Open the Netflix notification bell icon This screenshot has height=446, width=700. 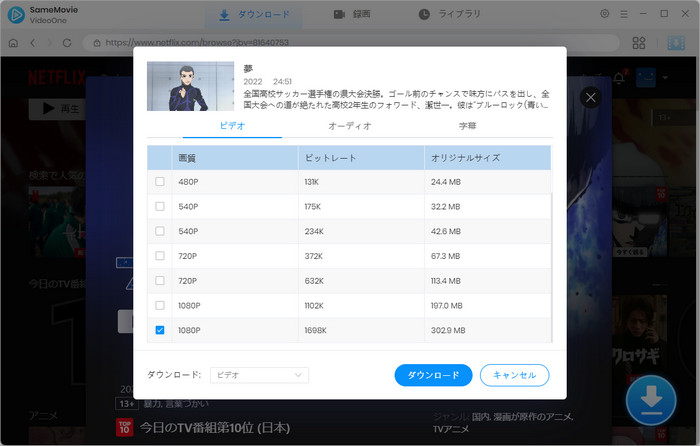point(619,78)
